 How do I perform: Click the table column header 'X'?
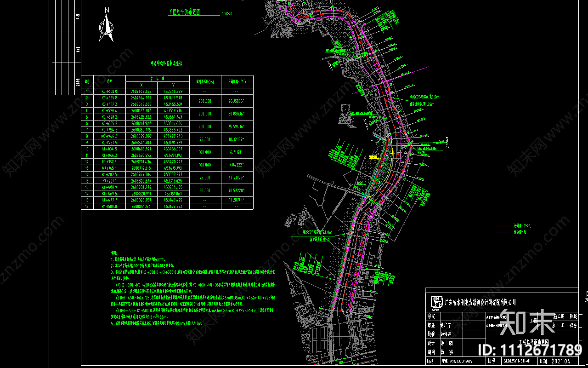point(141,85)
